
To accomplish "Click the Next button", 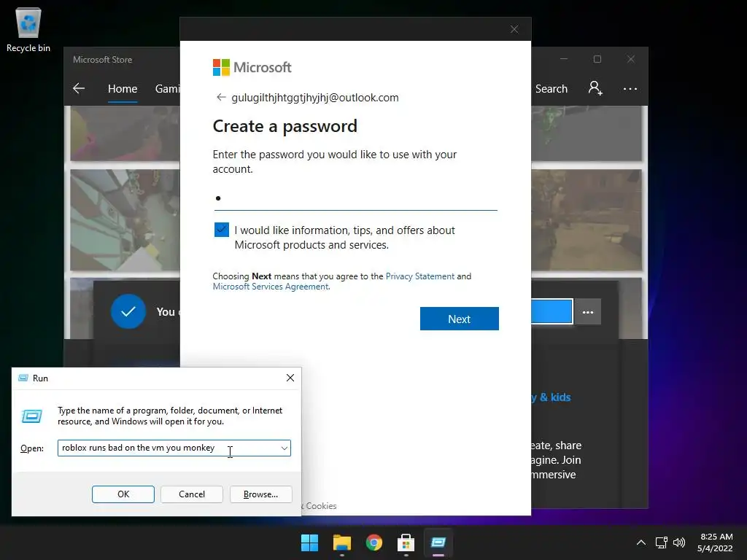I will pyautogui.click(x=460, y=319).
